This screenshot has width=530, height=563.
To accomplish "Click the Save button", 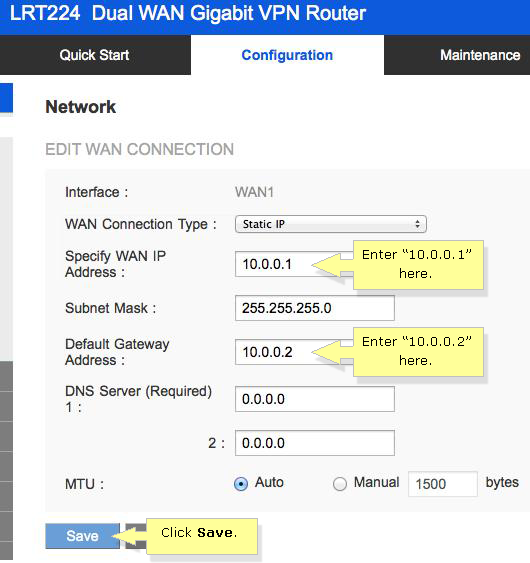I will pyautogui.click(x=82, y=536).
